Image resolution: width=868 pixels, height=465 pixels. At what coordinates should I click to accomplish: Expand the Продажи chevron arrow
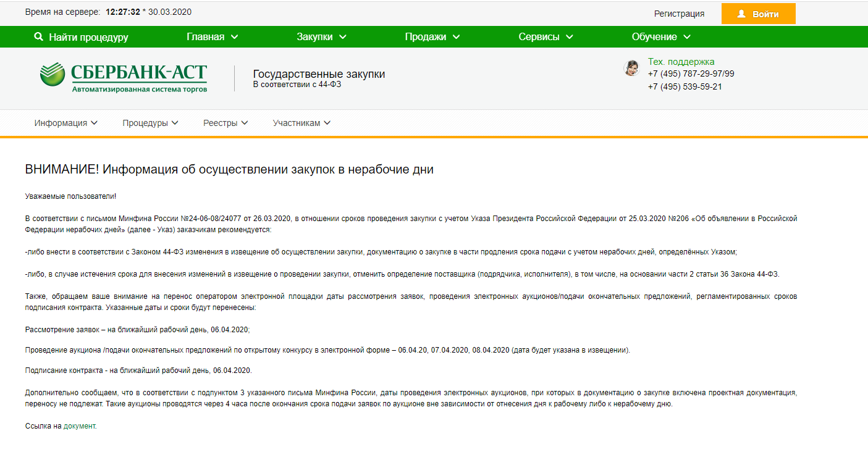456,37
